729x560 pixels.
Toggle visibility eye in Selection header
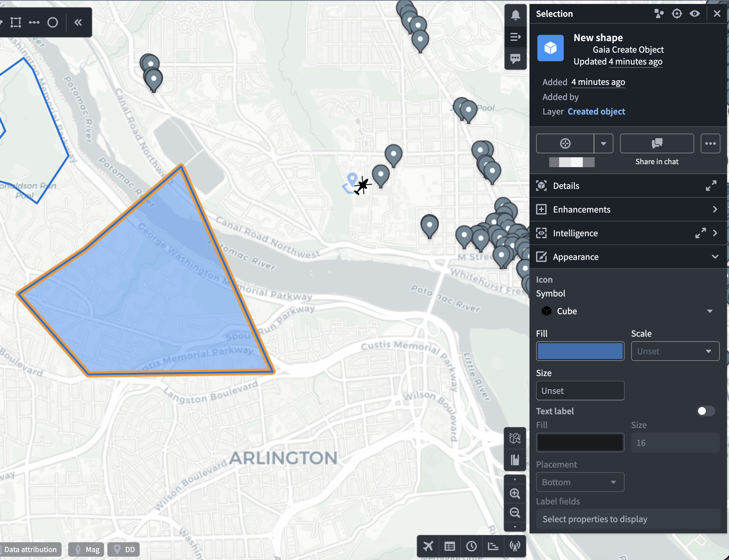pyautogui.click(x=695, y=14)
